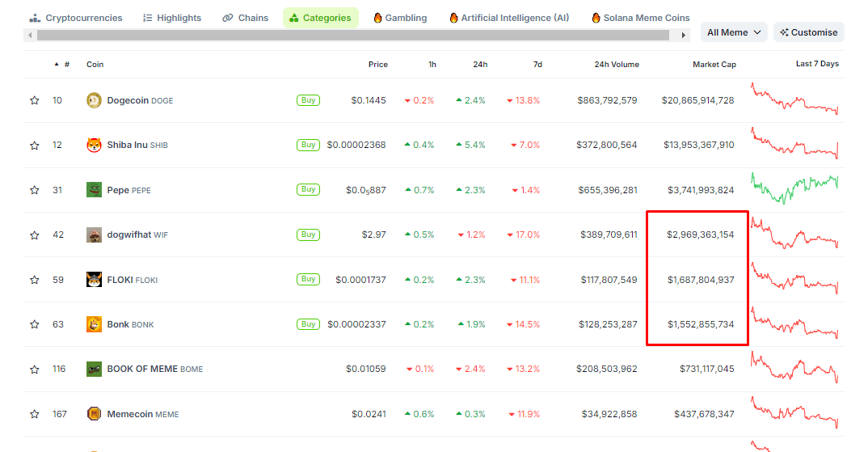
Task: Sort by 1h change column
Action: 432,64
